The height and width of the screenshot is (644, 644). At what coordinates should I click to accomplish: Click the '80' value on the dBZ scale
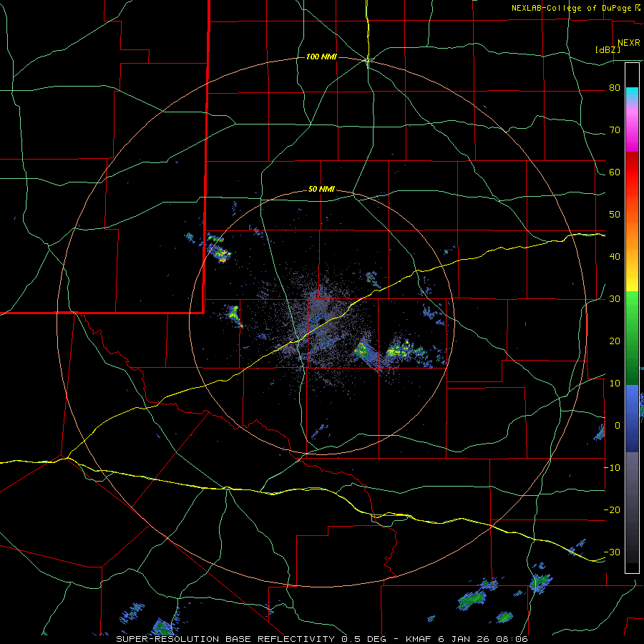click(615, 88)
